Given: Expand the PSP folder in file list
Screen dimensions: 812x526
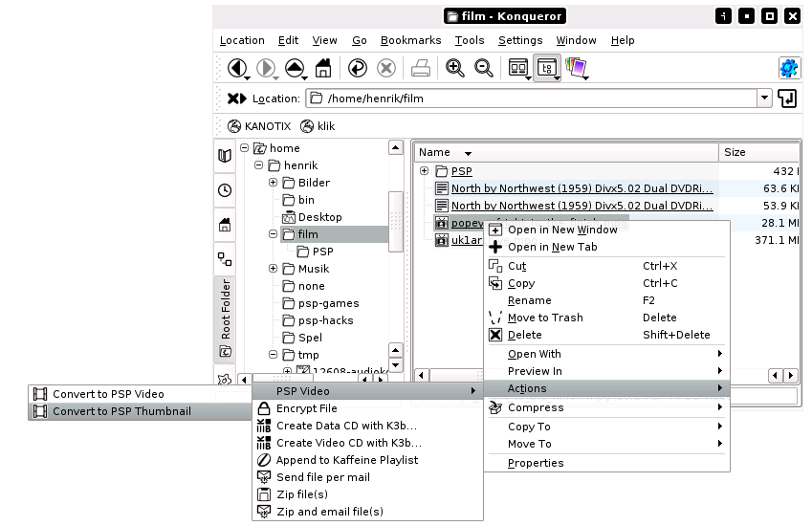Looking at the screenshot, I should (x=424, y=170).
